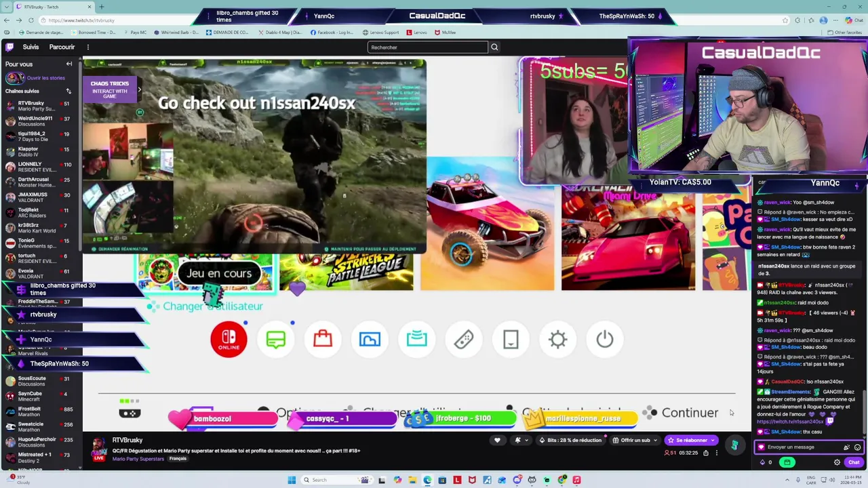Click the Rechercher search field
The height and width of the screenshot is (488, 868).
coord(427,47)
